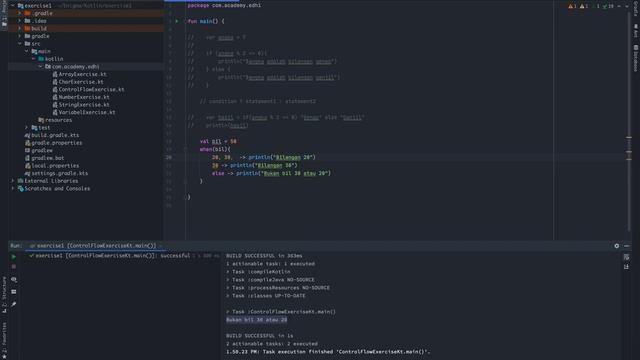Click the run gutter icon next to fun main
The image size is (640, 360).
177,21
